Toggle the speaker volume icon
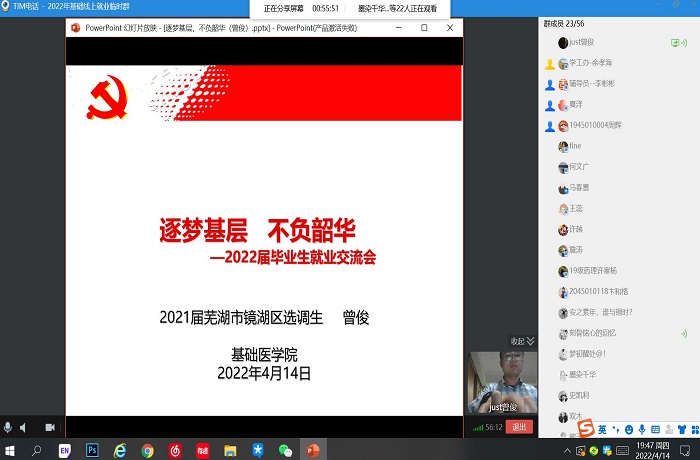 (x=24, y=427)
